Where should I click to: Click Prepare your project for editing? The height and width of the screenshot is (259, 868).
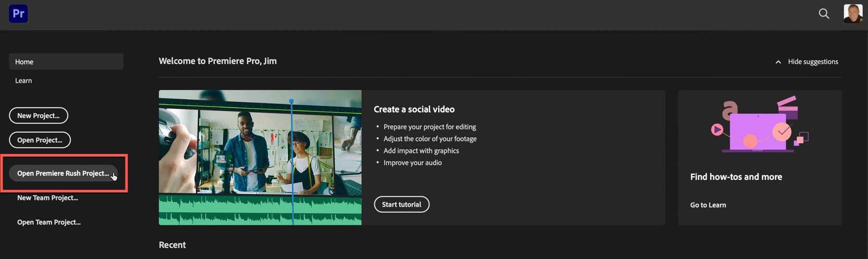(x=430, y=127)
